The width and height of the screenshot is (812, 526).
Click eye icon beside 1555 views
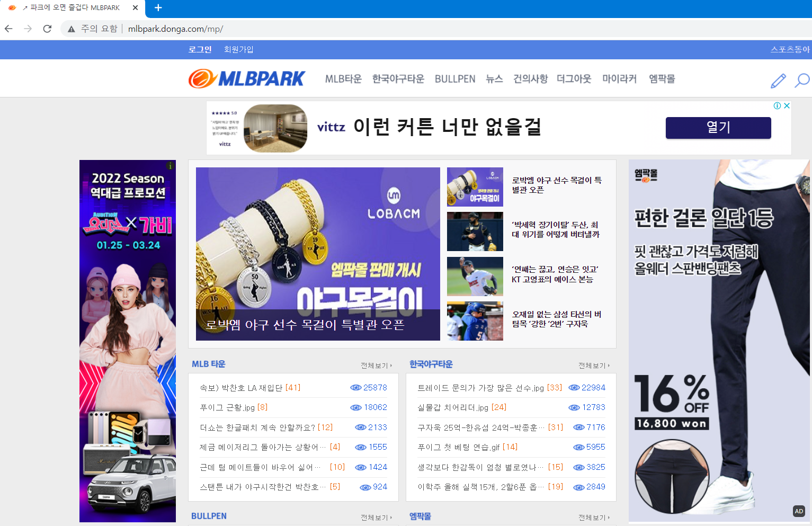tap(361, 447)
